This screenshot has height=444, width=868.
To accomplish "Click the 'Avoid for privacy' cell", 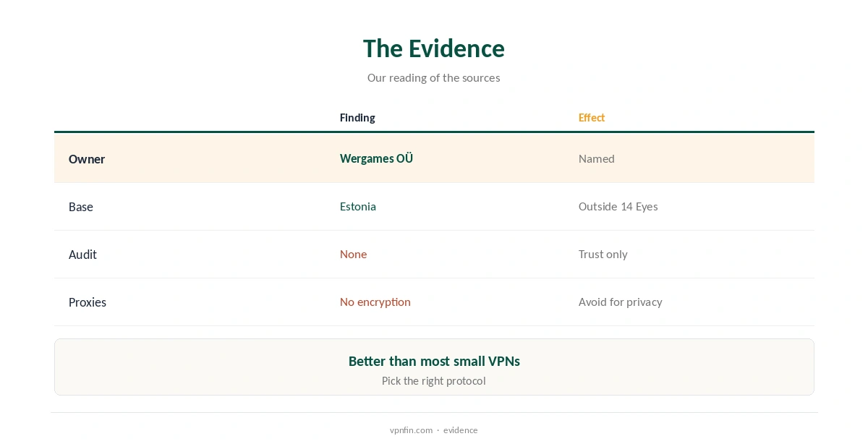I will click(x=621, y=302).
